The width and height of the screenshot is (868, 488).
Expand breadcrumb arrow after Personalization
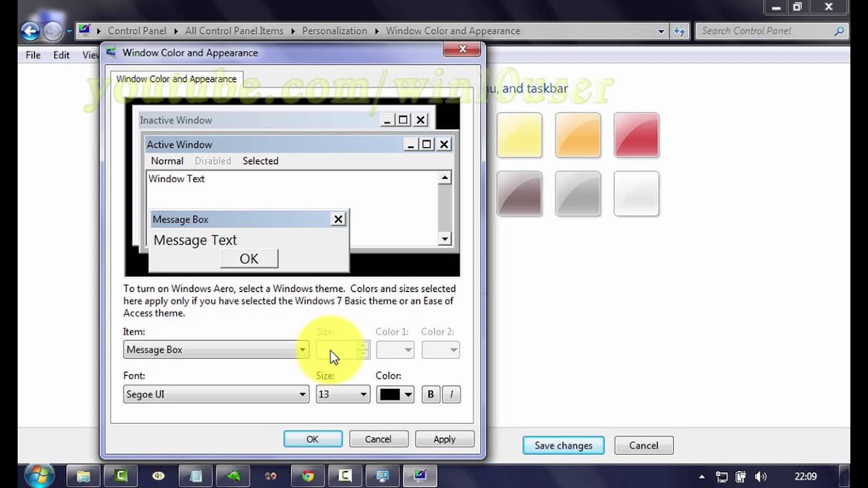coord(377,31)
